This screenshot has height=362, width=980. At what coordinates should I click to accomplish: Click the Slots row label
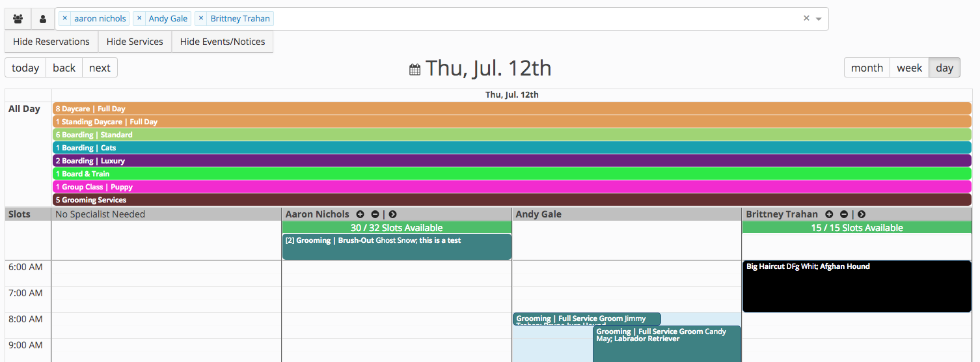(20, 214)
